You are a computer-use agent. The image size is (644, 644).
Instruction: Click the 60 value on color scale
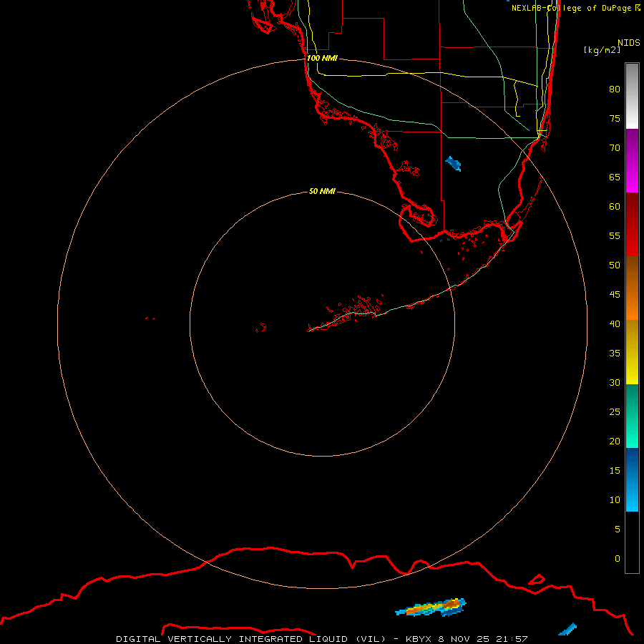tap(615, 207)
